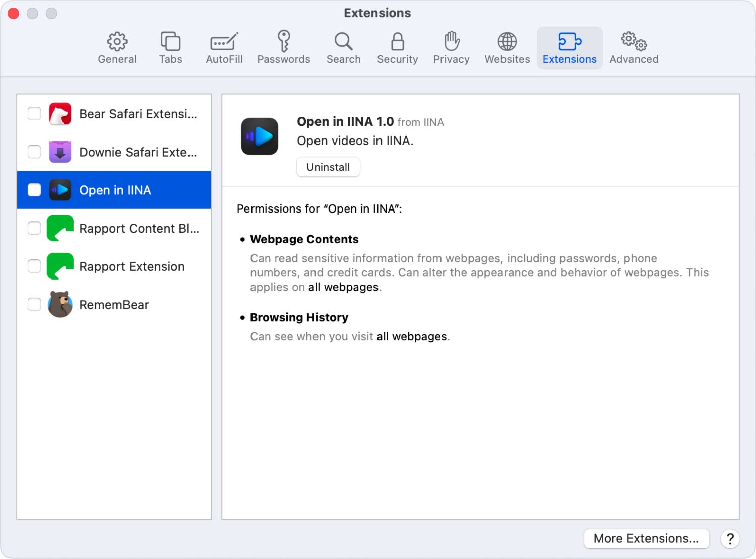Click the Browsing History permission heading
756x559 pixels.
[x=299, y=317]
